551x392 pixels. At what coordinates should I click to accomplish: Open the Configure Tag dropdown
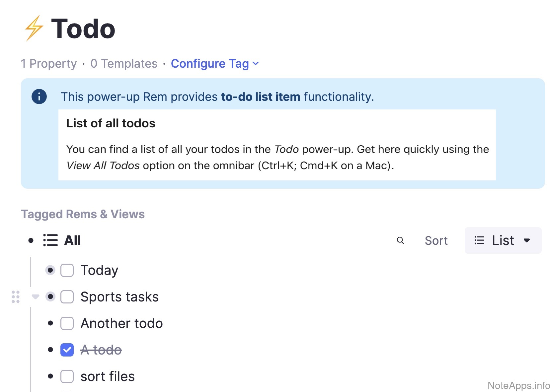click(214, 64)
